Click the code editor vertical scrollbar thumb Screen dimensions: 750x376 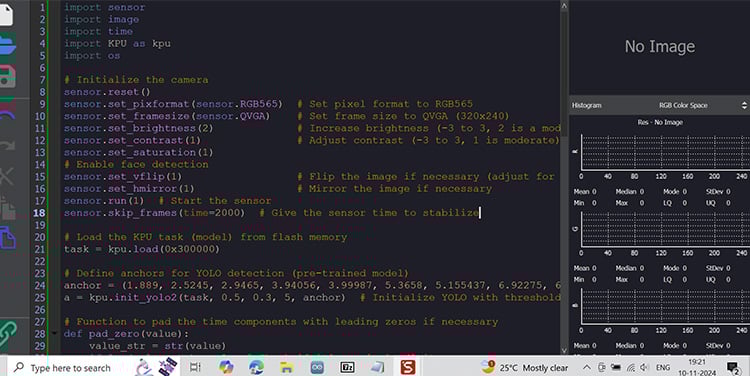(x=564, y=74)
